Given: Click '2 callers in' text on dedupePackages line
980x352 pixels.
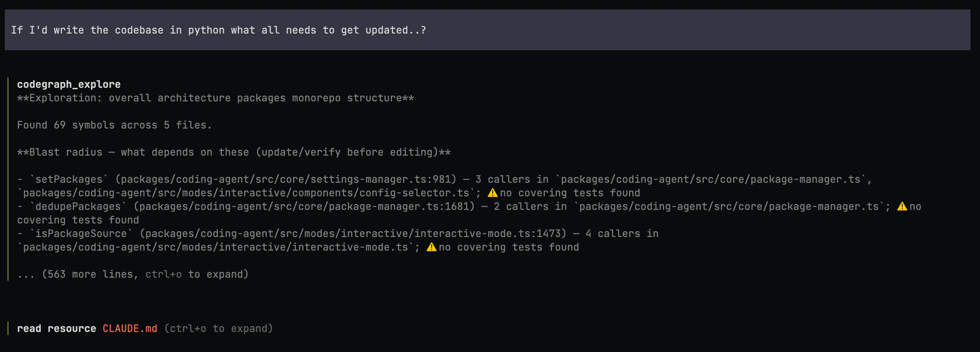Looking at the screenshot, I should tap(530, 207).
